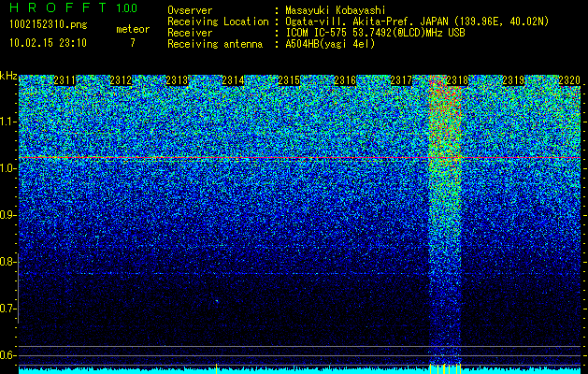Click the 2317 time marker

[401, 80]
